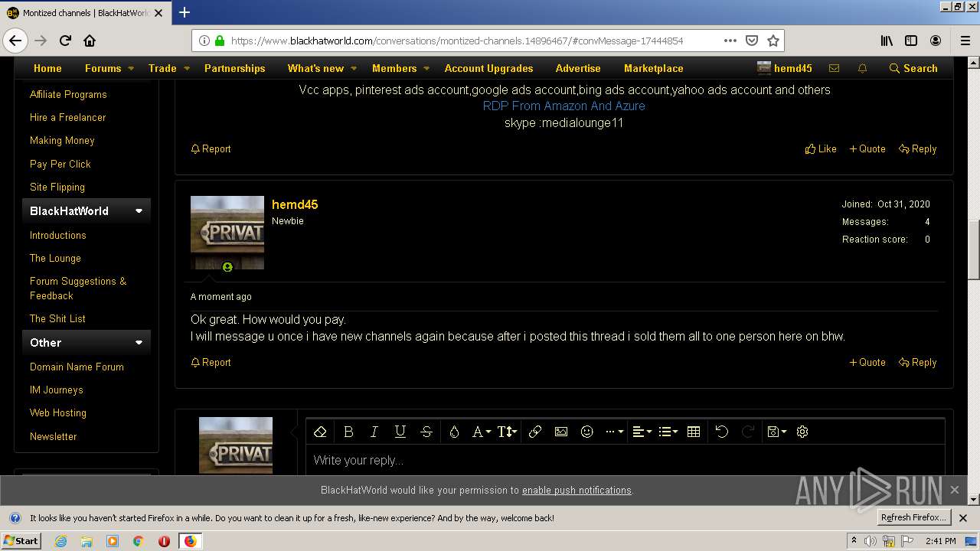Reply to the first message
980x551 pixels.
point(918,148)
